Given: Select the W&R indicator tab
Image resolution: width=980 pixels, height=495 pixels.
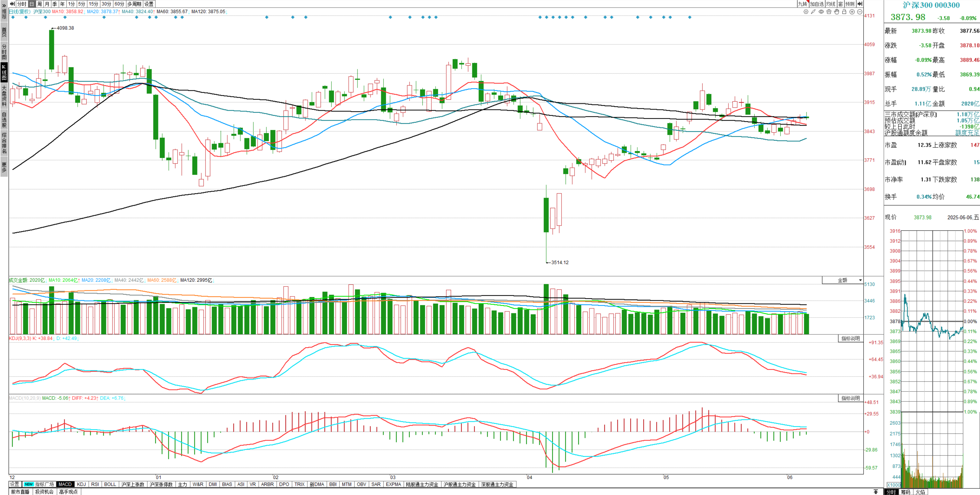Looking at the screenshot, I should [x=198, y=484].
